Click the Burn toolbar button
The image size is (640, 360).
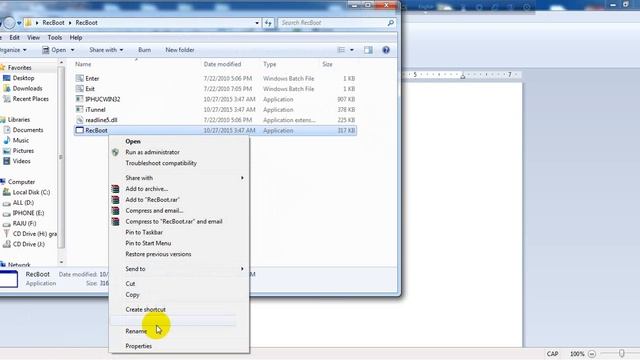tap(144, 50)
